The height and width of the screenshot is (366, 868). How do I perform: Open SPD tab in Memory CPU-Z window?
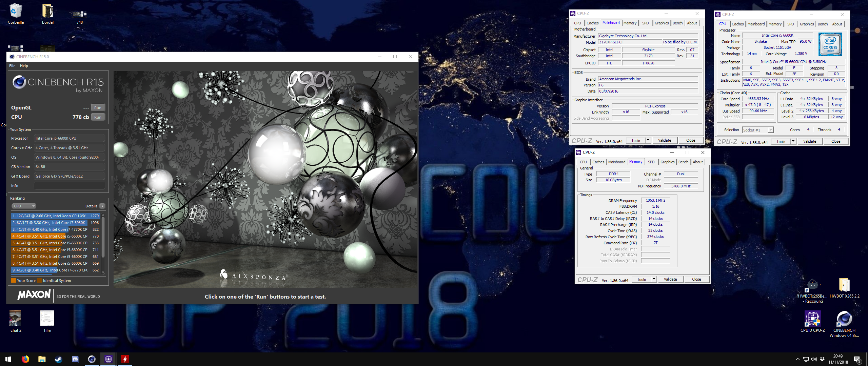click(x=651, y=162)
